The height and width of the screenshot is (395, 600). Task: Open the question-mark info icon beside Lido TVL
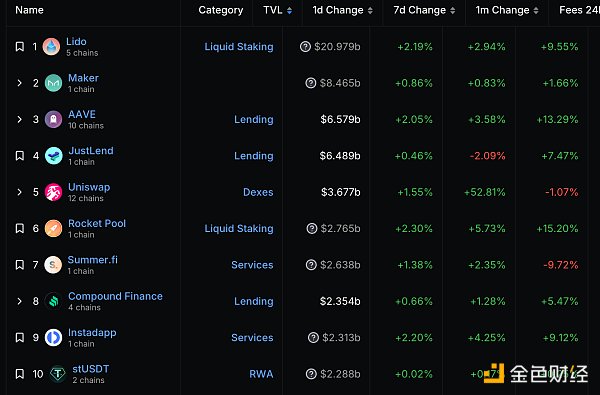click(x=305, y=47)
